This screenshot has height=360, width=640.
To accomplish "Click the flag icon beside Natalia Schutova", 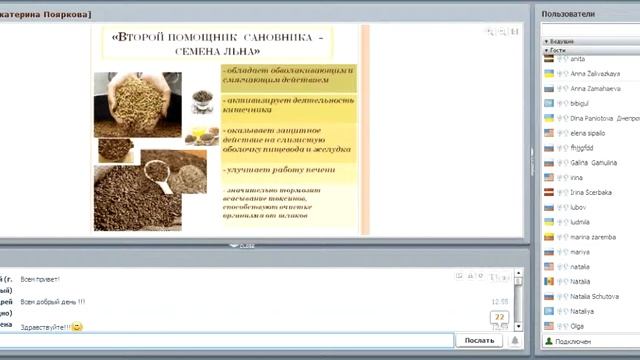I will point(549,296).
